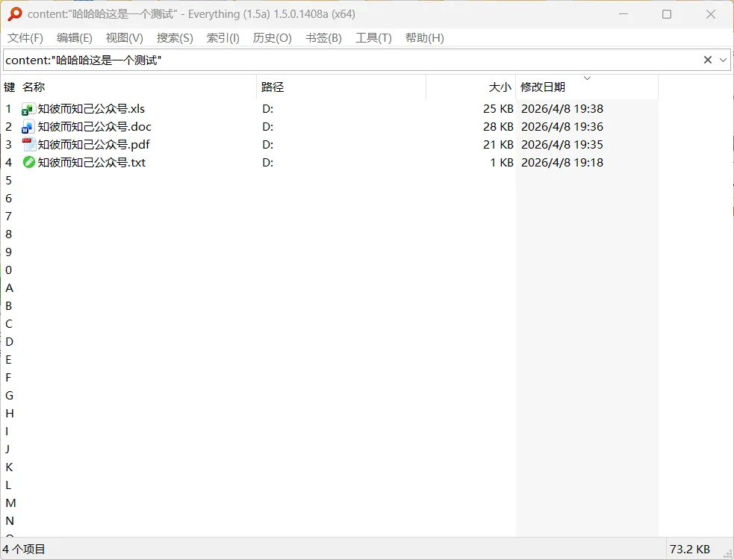The image size is (734, 560).
Task: Click the Word icon of 知彼而知己公众号.doc
Action: pyautogui.click(x=28, y=127)
